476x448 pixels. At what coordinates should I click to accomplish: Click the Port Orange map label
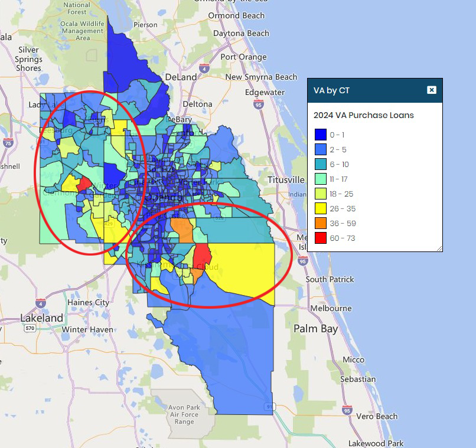(x=243, y=57)
